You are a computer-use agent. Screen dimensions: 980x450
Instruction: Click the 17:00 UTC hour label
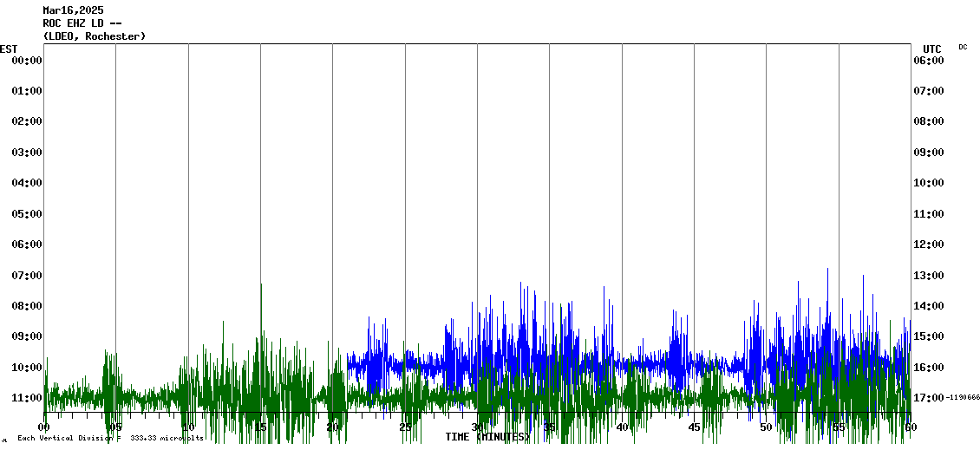[x=928, y=397]
